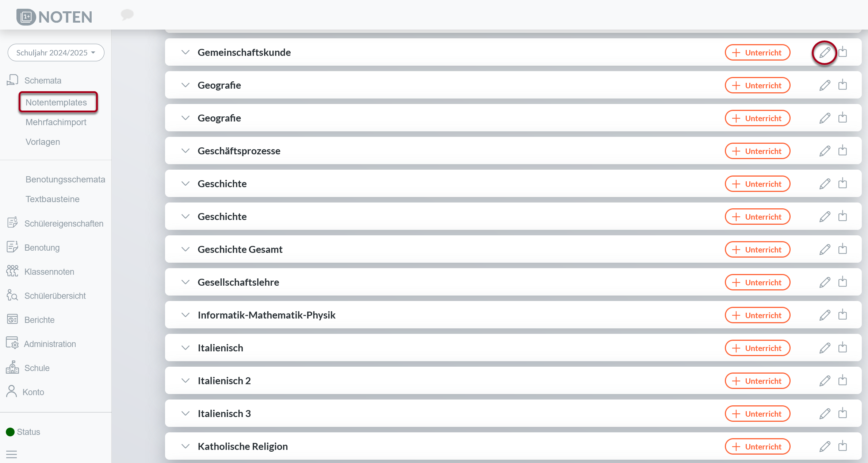This screenshot has width=868, height=463.
Task: Click the pencil icon for Italienisch 3
Action: click(825, 414)
